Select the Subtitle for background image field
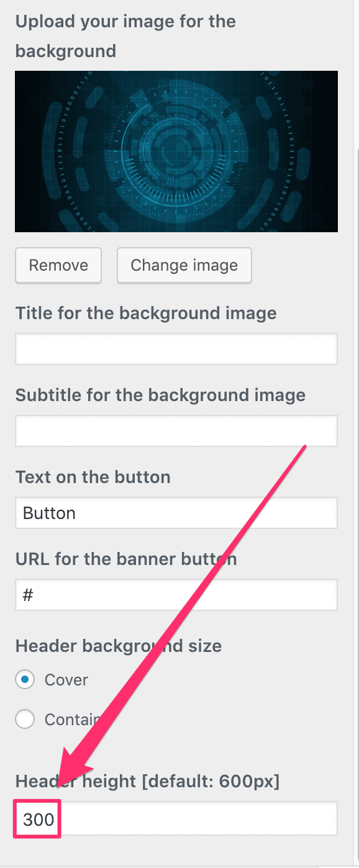 click(x=176, y=430)
